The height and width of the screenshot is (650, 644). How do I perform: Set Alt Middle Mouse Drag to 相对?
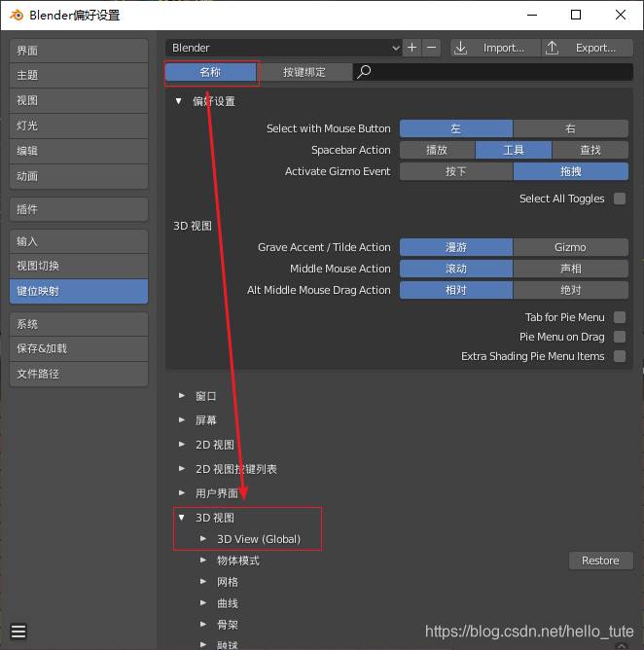[x=456, y=290]
